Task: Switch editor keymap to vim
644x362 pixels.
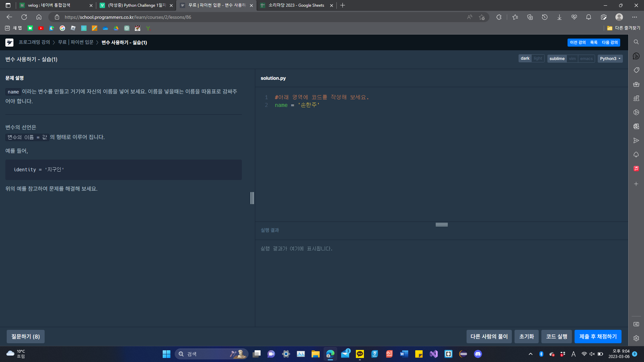Action: (572, 59)
